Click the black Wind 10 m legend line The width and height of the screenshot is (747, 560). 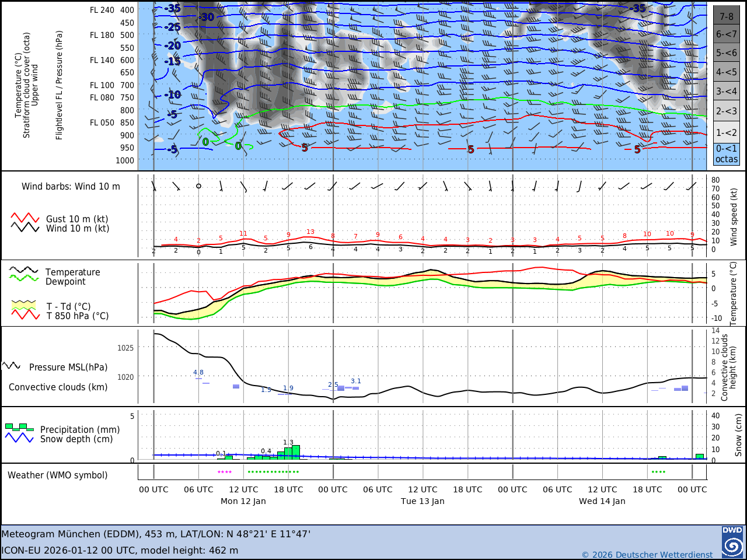click(x=25, y=227)
